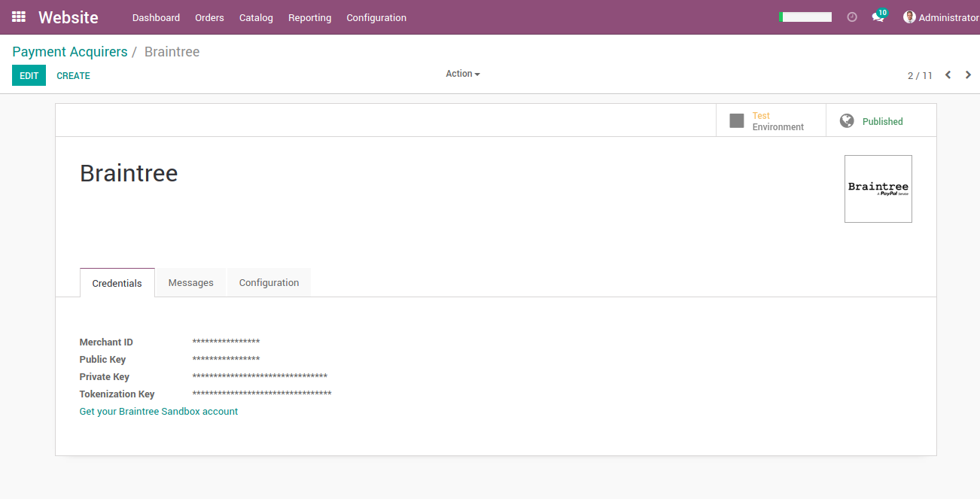Open the Administrator user menu
This screenshot has width=980, height=499.
941,17
